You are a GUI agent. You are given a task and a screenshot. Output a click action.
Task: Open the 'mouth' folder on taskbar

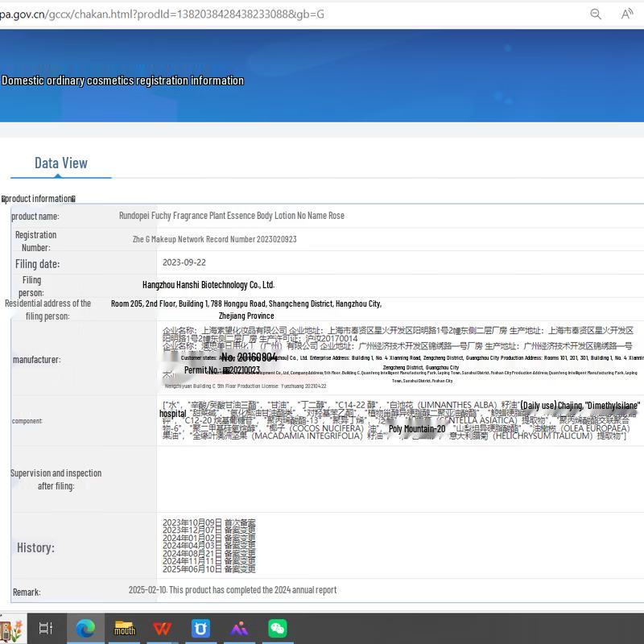coord(125,628)
